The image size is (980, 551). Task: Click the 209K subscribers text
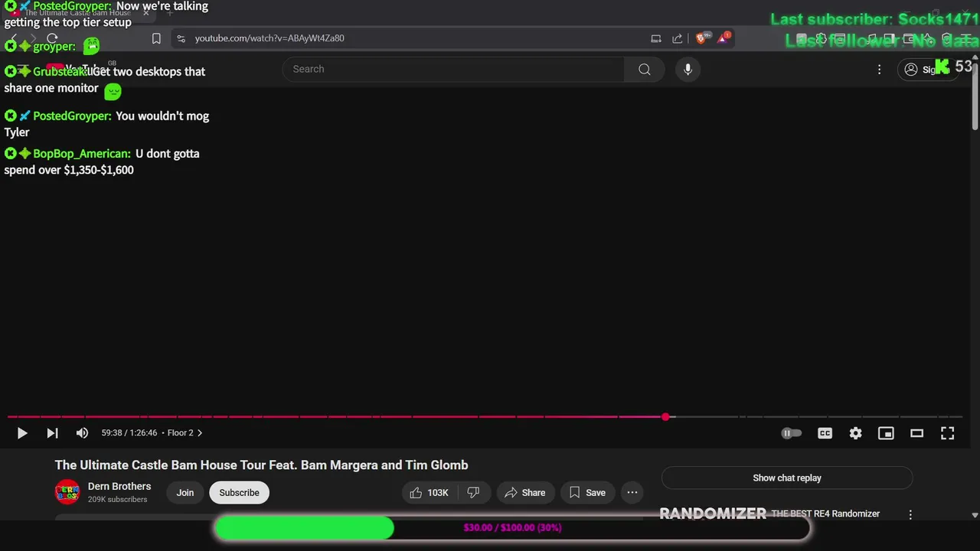coord(117,500)
